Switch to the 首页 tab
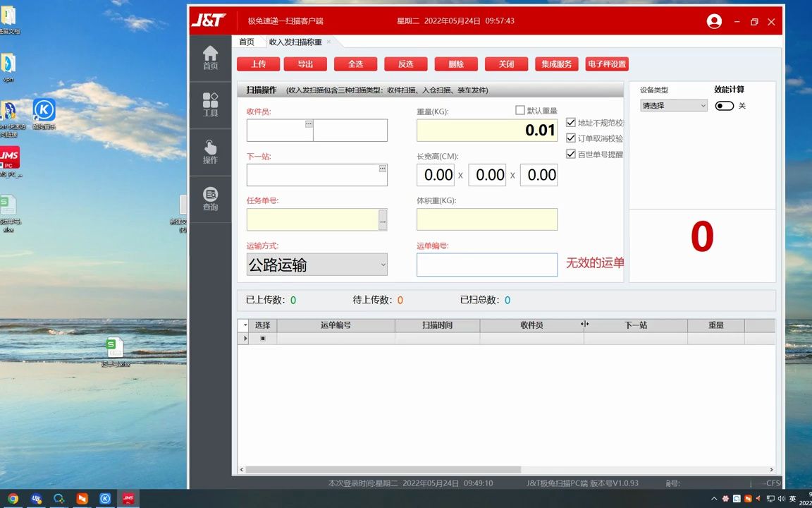This screenshot has height=508, width=812. 247,42
